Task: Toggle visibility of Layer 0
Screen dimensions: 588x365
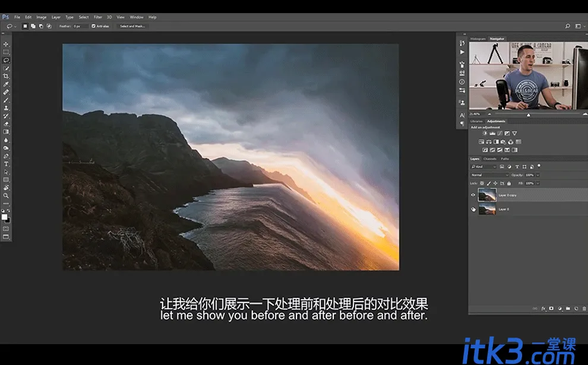Action: pyautogui.click(x=473, y=209)
